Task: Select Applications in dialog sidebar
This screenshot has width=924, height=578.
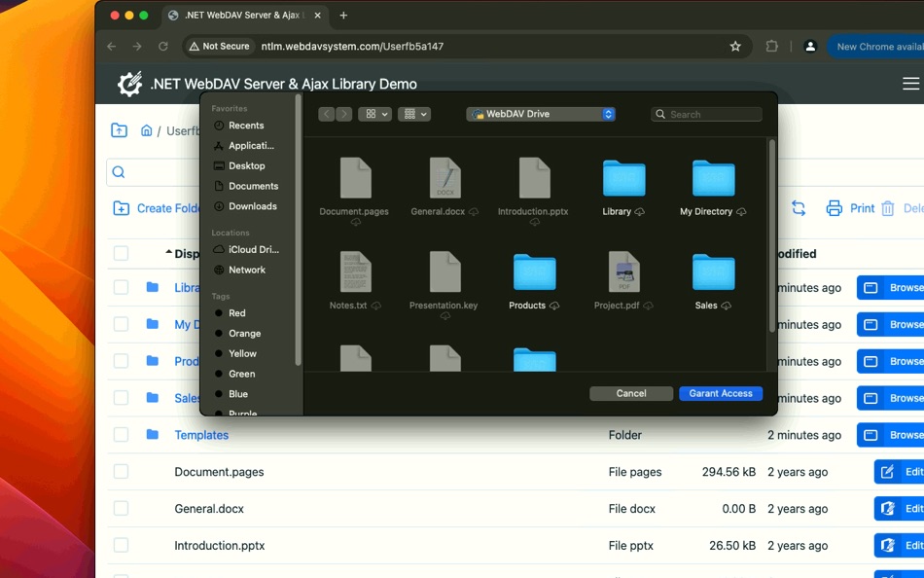Action: pyautogui.click(x=251, y=145)
